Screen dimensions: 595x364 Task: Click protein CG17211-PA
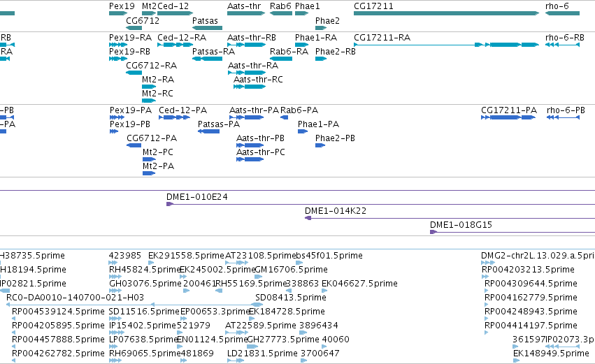click(509, 110)
